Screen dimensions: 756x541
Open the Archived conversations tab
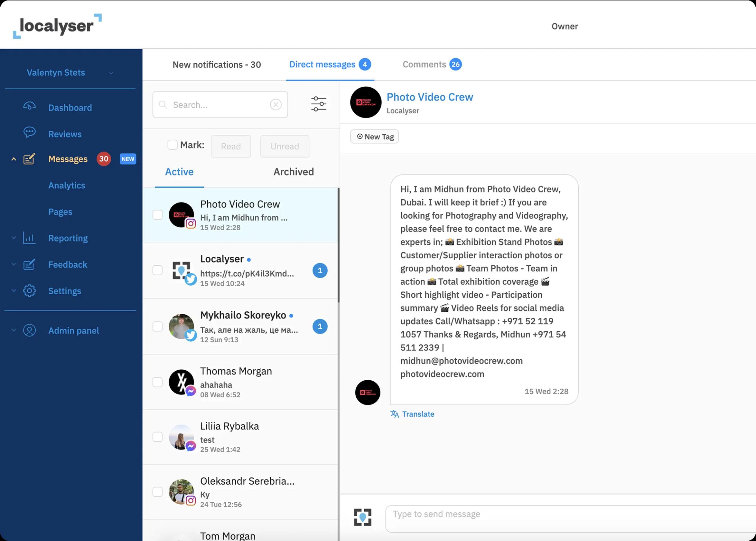pyautogui.click(x=293, y=172)
